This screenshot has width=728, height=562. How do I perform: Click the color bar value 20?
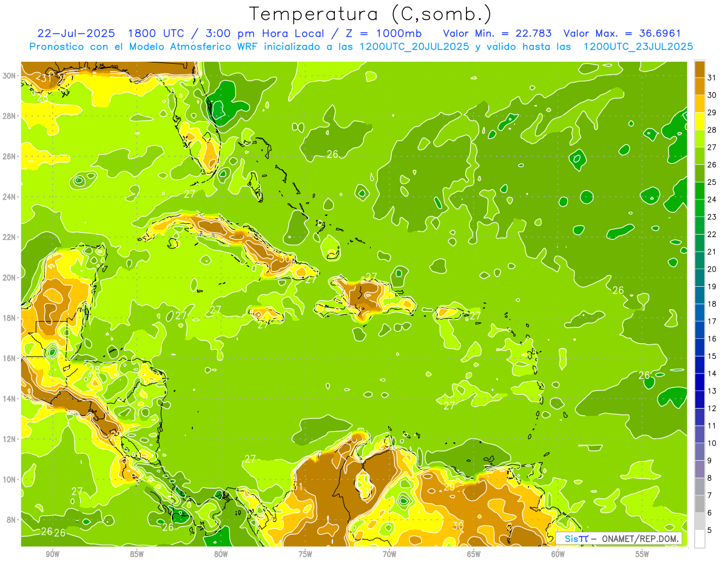[712, 269]
